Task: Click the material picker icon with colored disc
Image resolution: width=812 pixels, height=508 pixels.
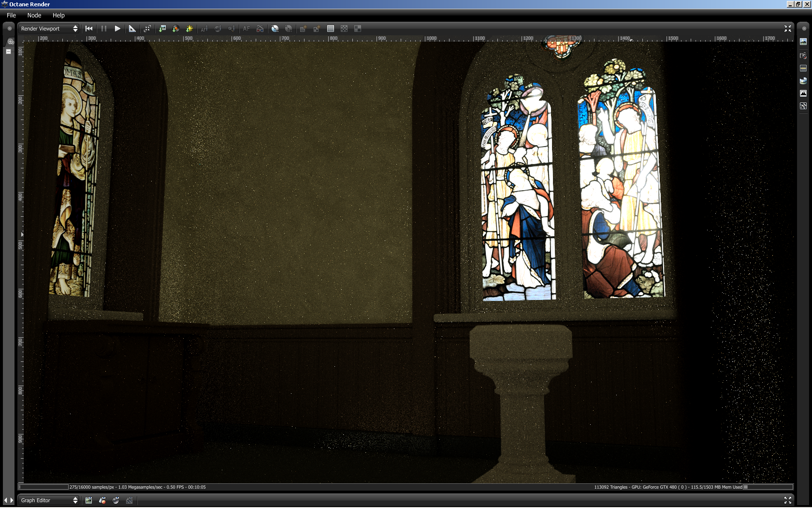Action: 176,29
